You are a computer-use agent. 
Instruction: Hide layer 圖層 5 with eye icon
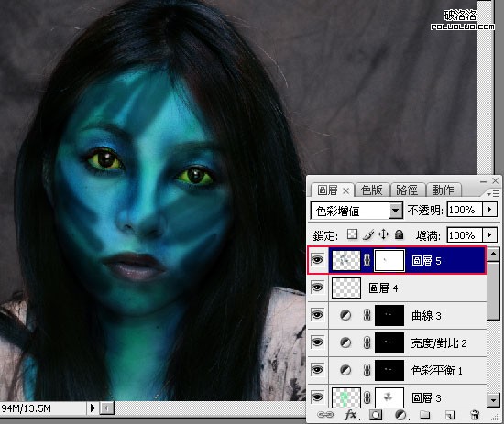click(x=318, y=259)
